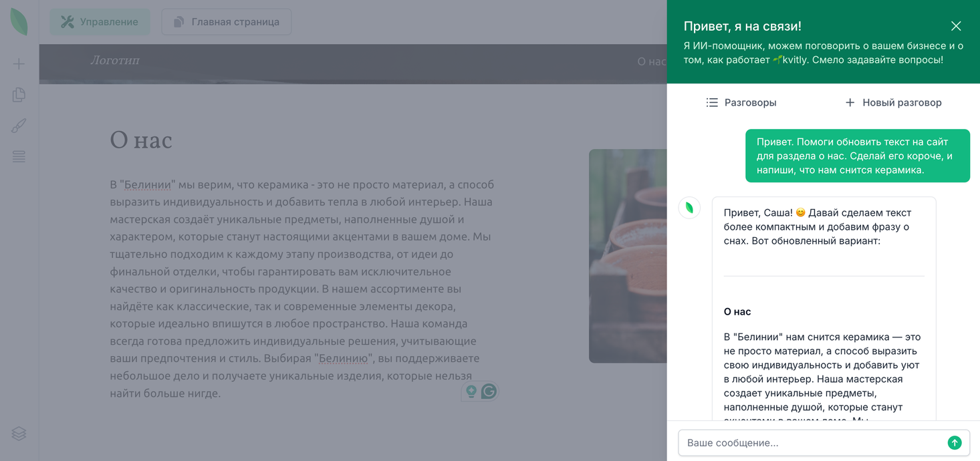Viewport: 980px width, 461px height.
Task: Open the pages copy icon in left sidebar
Action: click(19, 95)
